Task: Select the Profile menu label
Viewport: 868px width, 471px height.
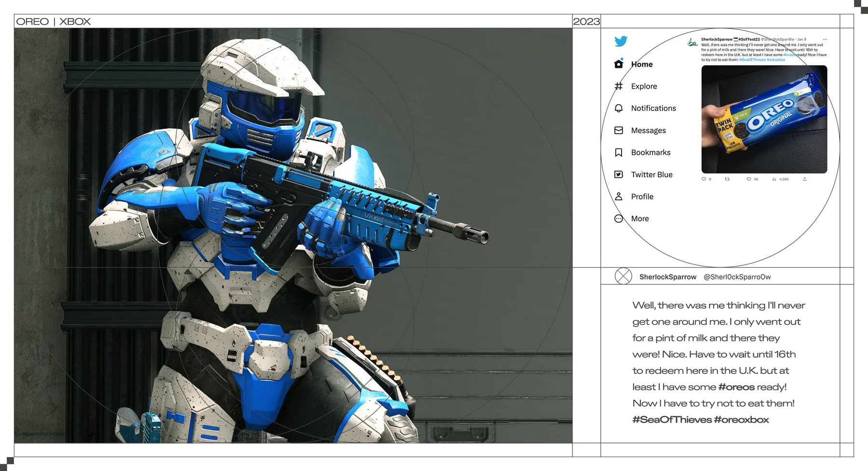Action: tap(642, 197)
